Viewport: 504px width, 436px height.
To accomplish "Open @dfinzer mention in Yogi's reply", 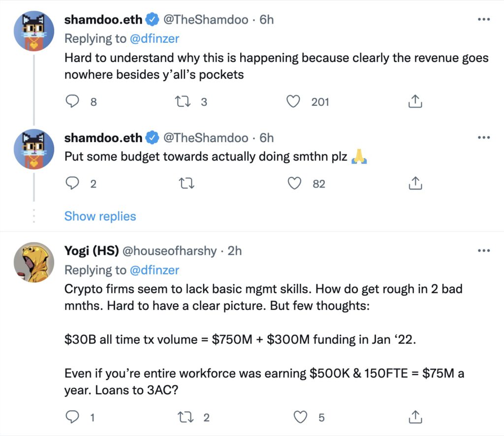I will 154,270.
